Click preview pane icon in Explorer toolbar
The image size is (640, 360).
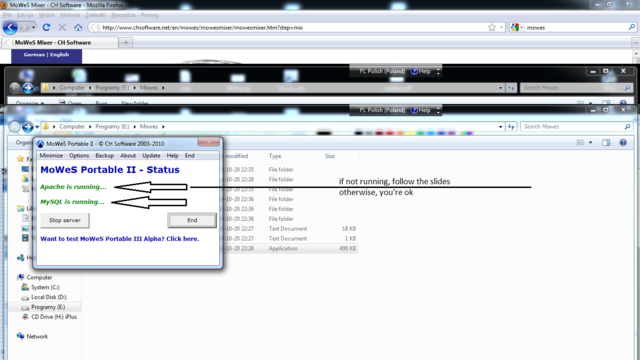click(x=606, y=142)
